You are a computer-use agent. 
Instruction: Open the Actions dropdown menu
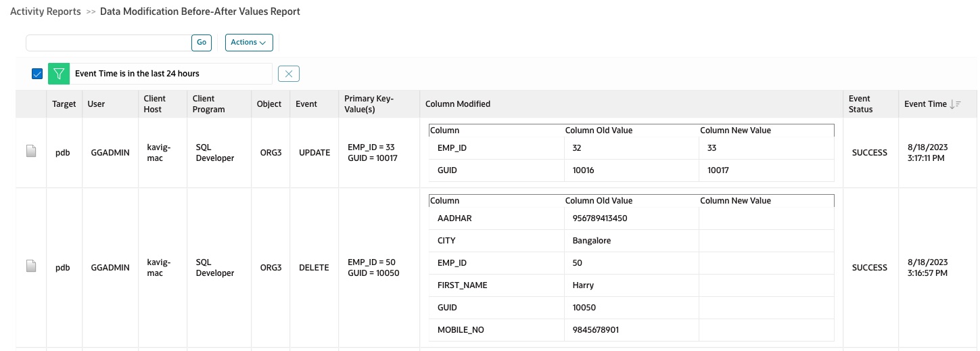(x=248, y=43)
